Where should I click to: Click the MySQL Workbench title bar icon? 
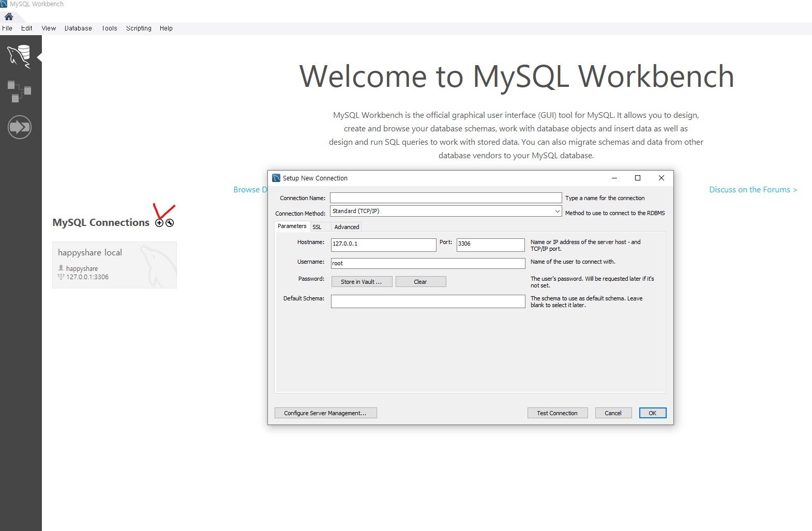pyautogui.click(x=4, y=4)
